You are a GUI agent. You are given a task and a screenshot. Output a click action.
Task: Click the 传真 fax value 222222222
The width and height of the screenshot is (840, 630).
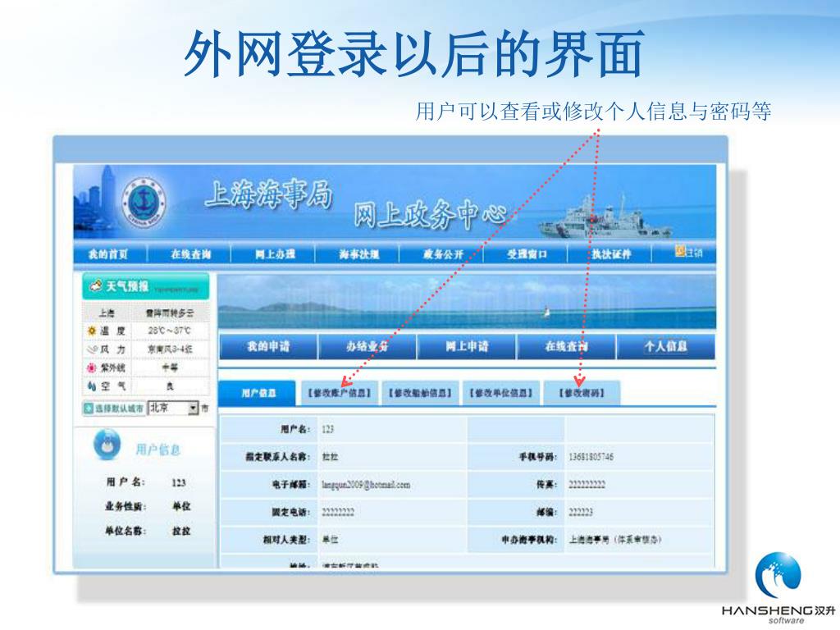[x=587, y=485]
